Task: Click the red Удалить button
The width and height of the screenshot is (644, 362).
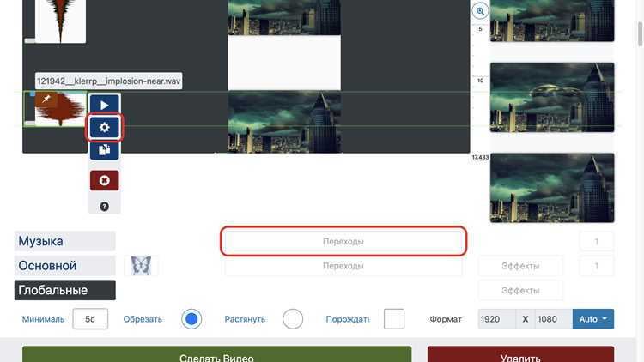Action: tap(521, 354)
